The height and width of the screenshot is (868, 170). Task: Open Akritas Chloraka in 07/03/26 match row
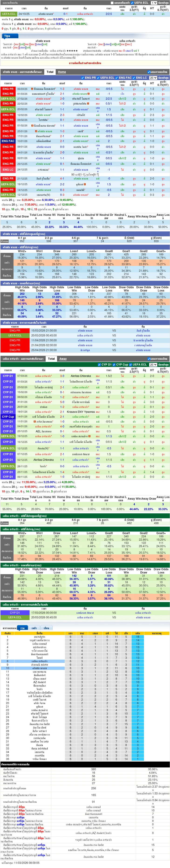pyautogui.click(x=81, y=376)
